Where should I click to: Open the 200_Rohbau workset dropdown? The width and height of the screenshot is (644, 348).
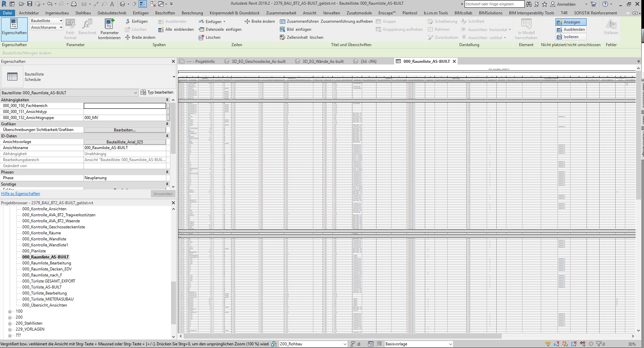coord(345,344)
